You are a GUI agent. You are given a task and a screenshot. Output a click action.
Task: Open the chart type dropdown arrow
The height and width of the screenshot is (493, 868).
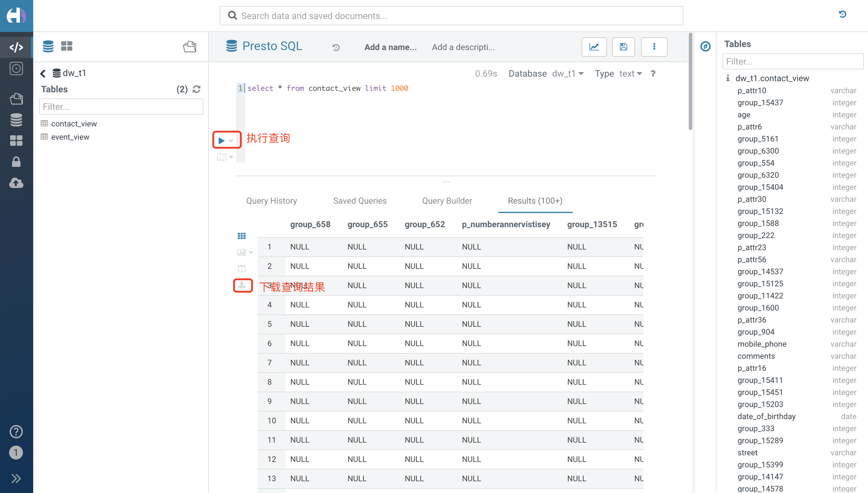(251, 252)
